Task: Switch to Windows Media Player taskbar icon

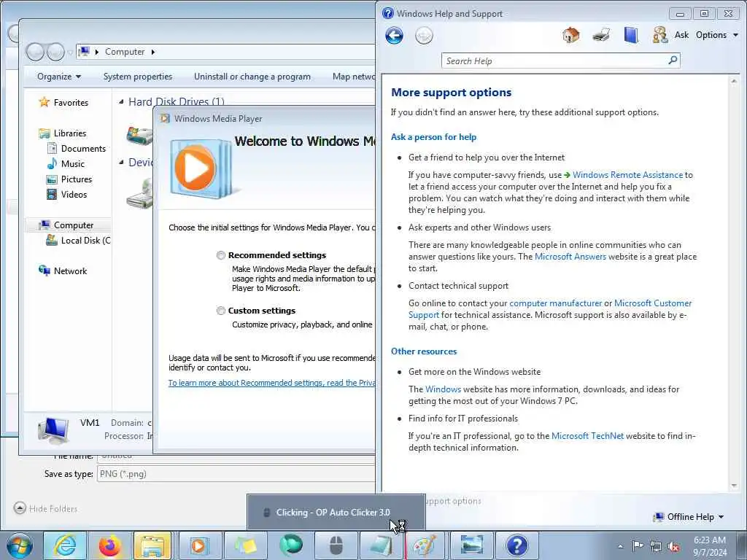Action: tap(198, 545)
